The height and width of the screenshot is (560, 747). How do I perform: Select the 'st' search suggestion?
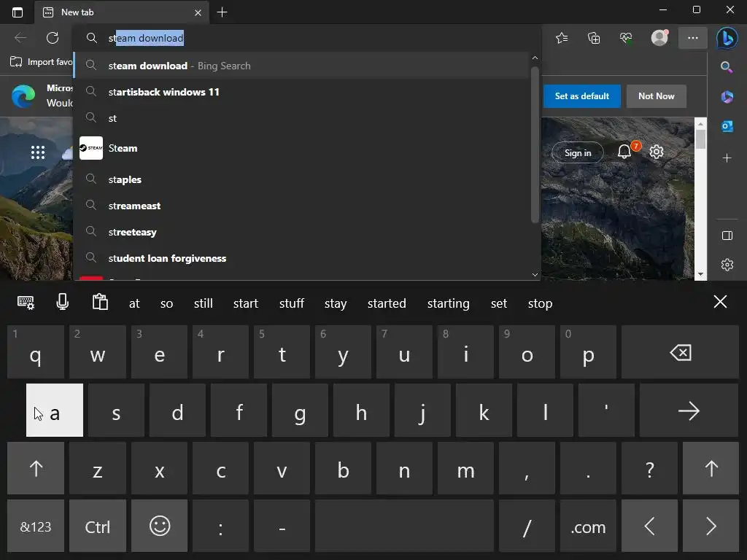tap(302, 118)
